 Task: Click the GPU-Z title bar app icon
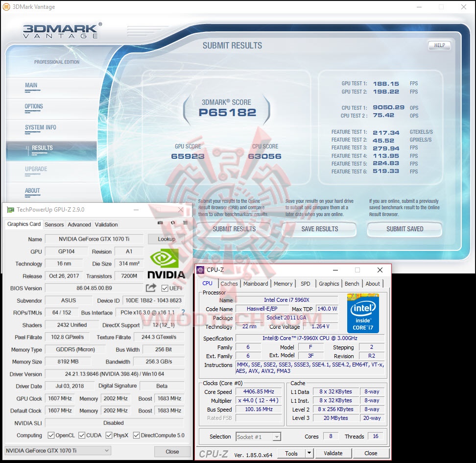(x=11, y=210)
